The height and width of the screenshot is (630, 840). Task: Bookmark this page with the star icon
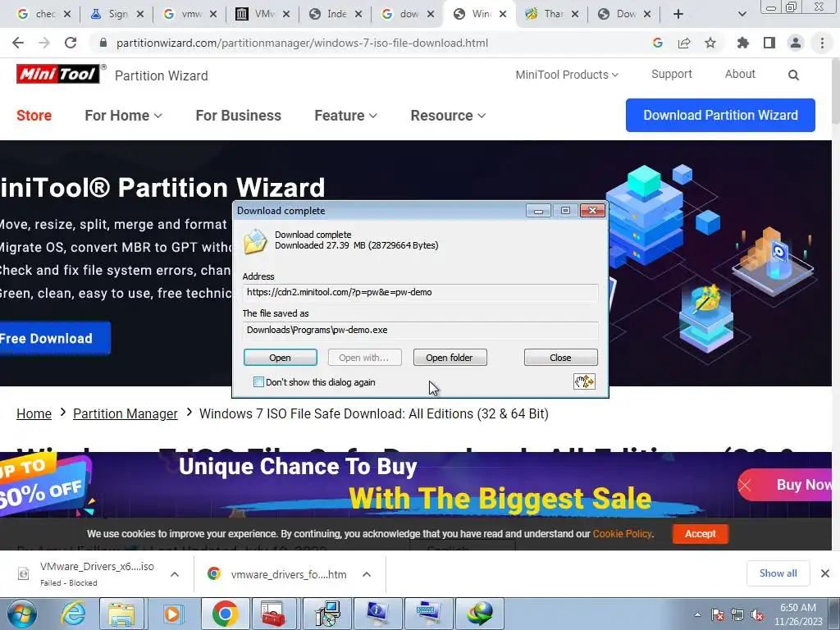[x=710, y=43]
